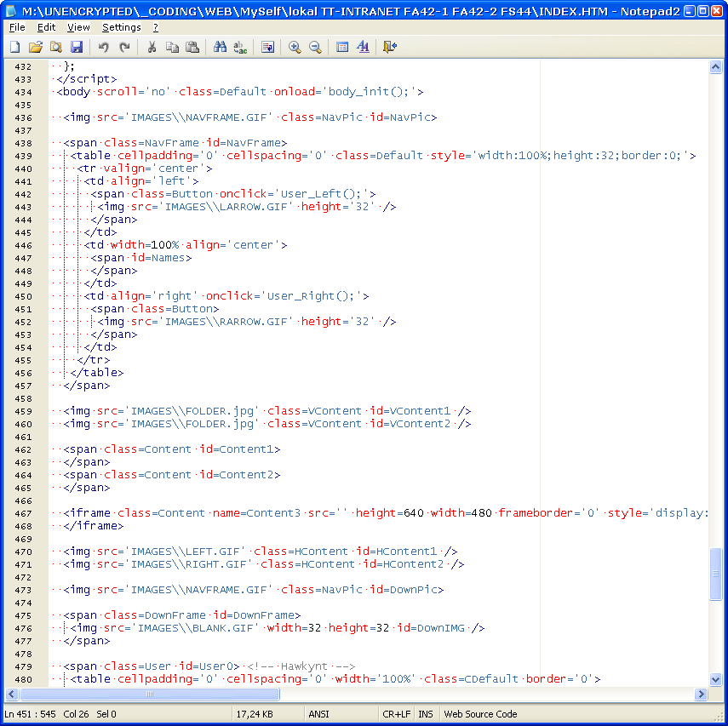728x726 pixels.
Task: Click the 'Sel 0' status entry
Action: coord(106,714)
